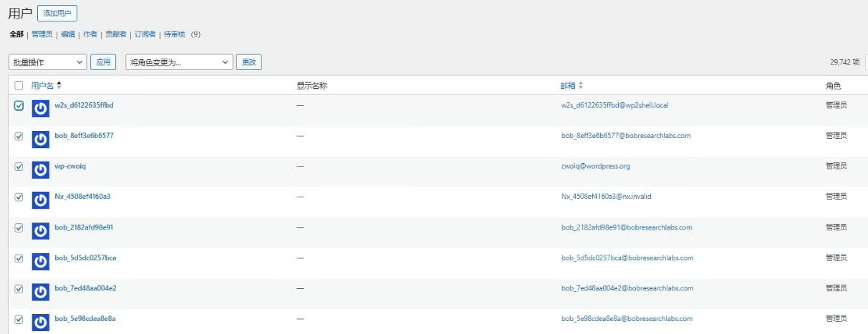Open the 批量操作 bulk actions dropdown
Image resolution: width=868 pixels, height=334 pixels.
(x=48, y=62)
